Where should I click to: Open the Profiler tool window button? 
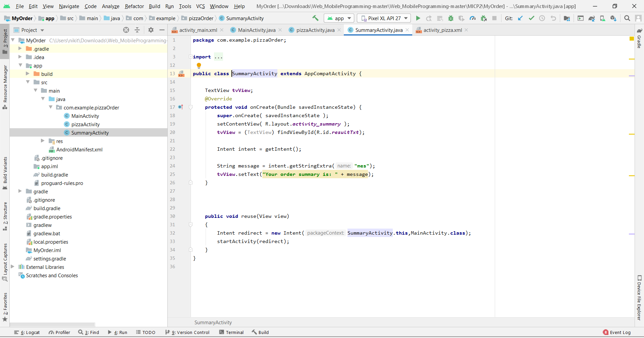pos(59,332)
